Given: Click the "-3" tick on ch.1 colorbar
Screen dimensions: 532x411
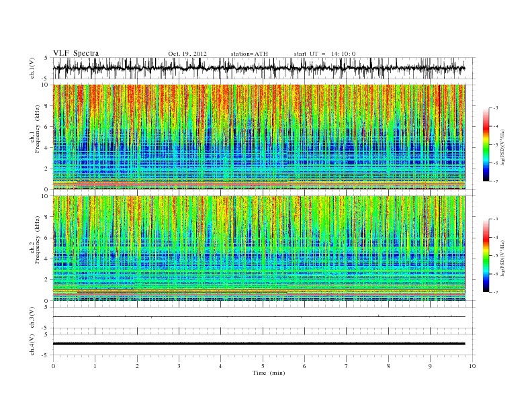Looking at the screenshot, I should [496, 108].
